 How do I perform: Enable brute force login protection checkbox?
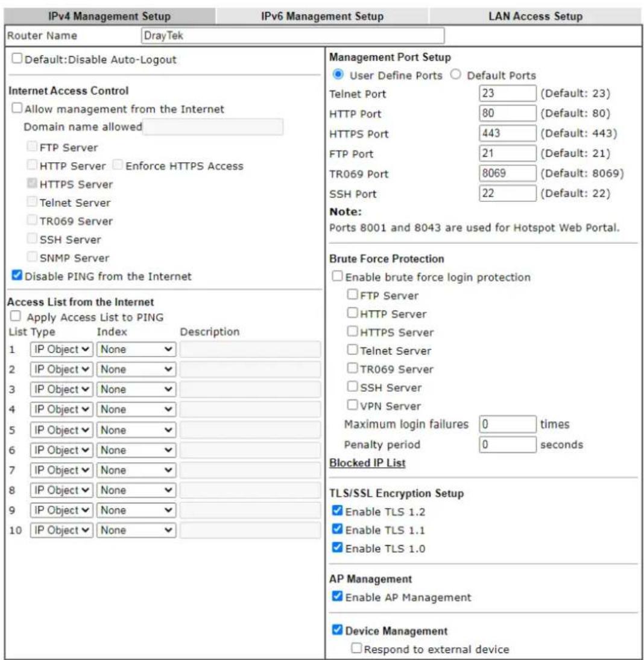(x=337, y=276)
